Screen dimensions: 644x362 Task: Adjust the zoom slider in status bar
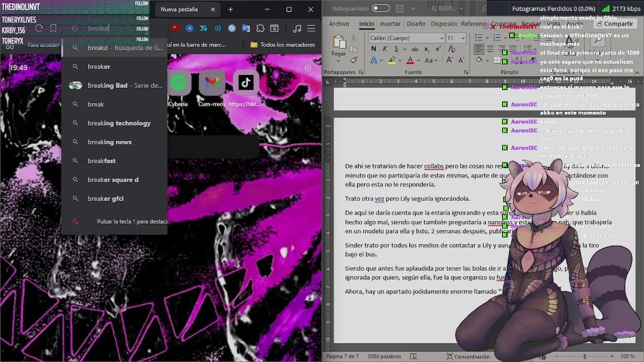point(585,356)
